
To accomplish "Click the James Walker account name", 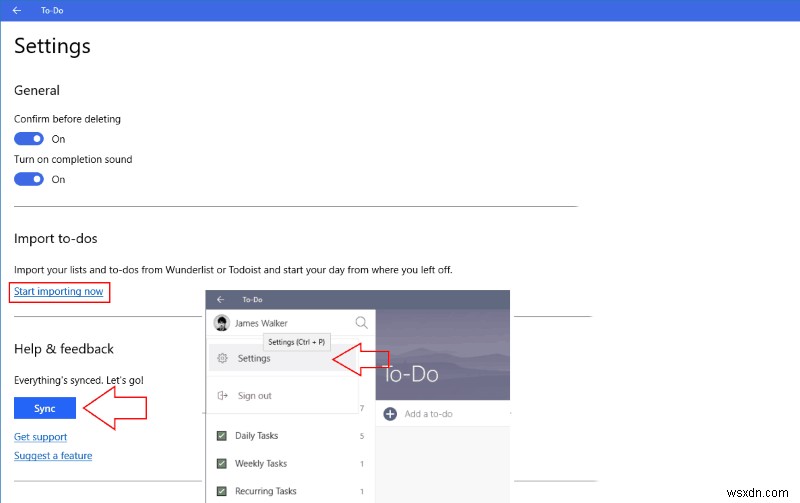I will tap(261, 323).
